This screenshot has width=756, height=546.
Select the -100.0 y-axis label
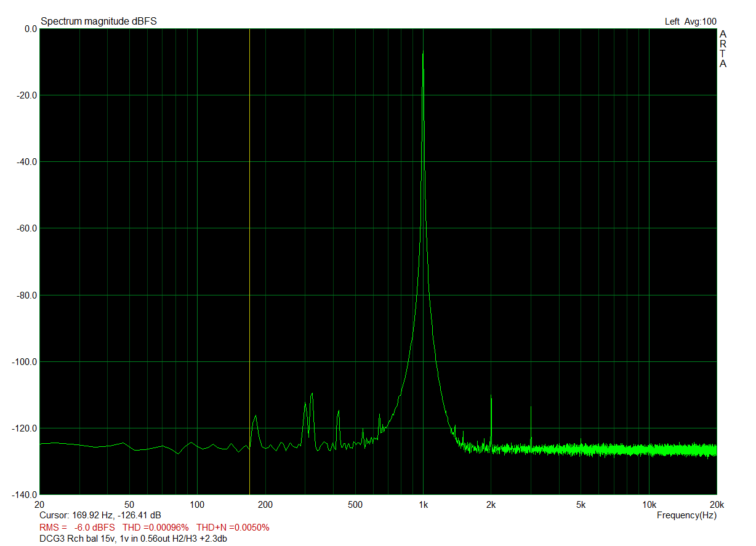coord(24,362)
